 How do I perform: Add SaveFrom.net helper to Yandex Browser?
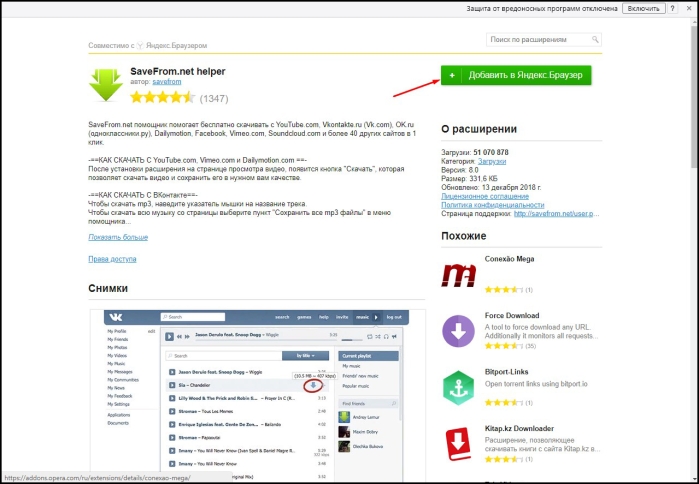(x=516, y=75)
